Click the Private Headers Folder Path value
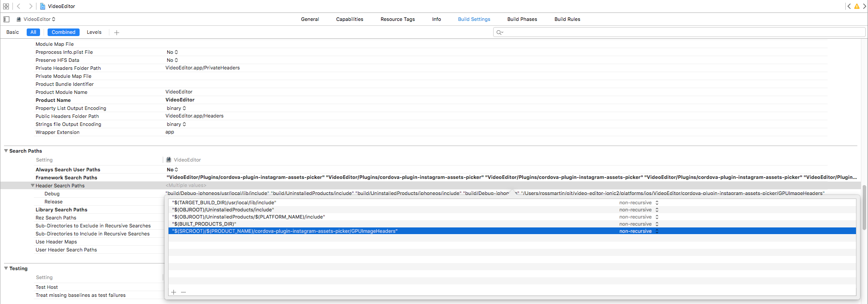The image size is (868, 304). [202, 68]
